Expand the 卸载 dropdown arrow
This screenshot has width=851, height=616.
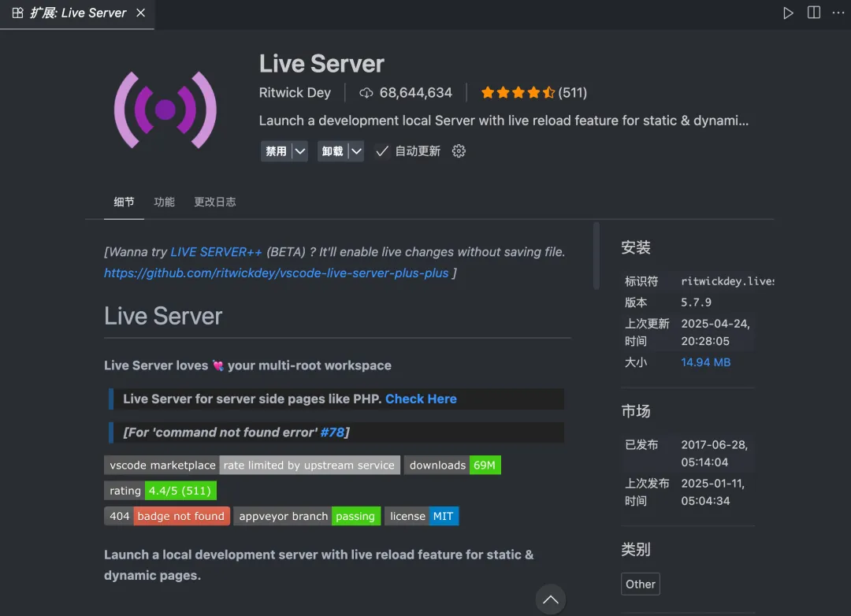tap(356, 151)
